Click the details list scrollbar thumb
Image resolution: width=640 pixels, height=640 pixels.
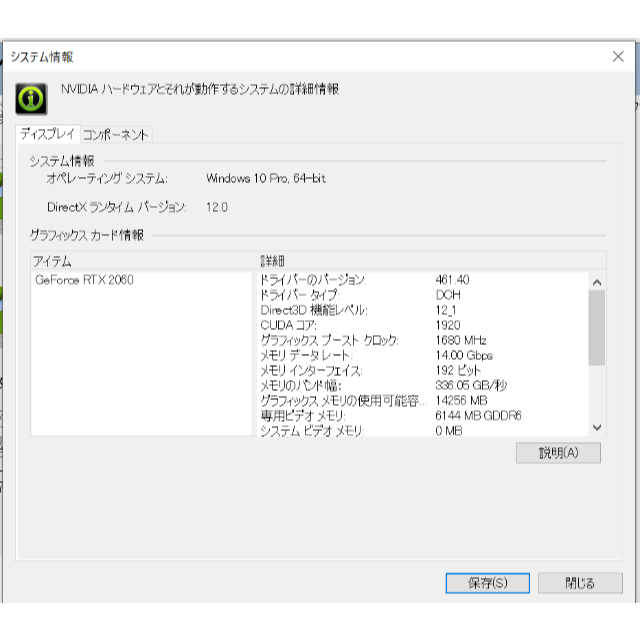597,328
